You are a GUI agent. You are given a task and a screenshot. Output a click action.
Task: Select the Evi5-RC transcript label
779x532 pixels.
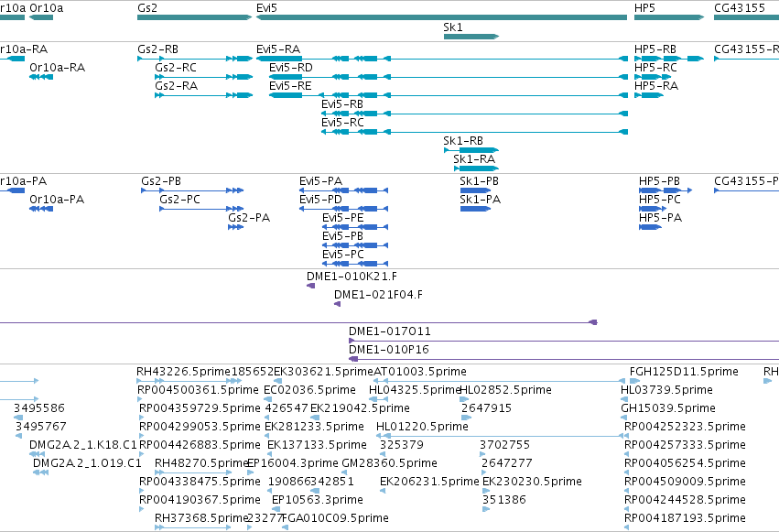click(342, 123)
